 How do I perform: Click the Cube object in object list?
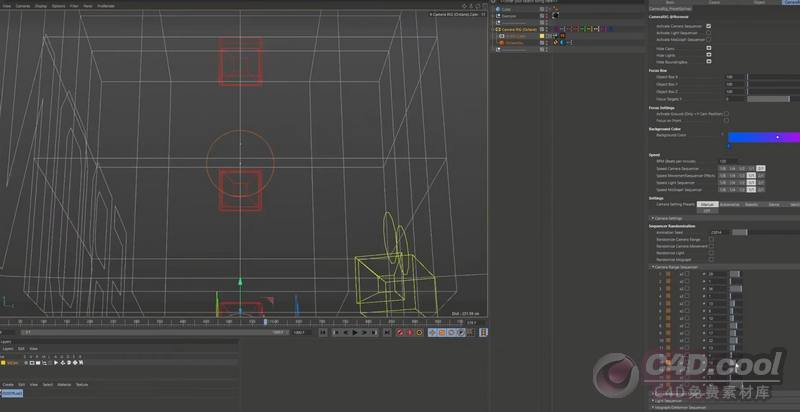click(511, 10)
